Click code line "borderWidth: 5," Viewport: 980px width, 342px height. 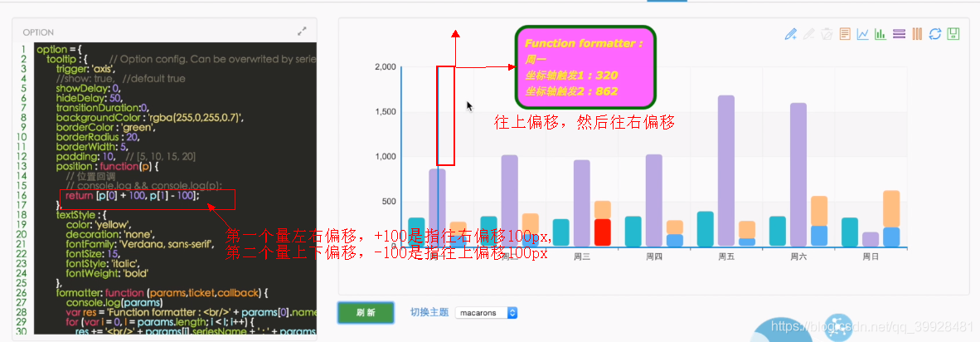point(94,147)
